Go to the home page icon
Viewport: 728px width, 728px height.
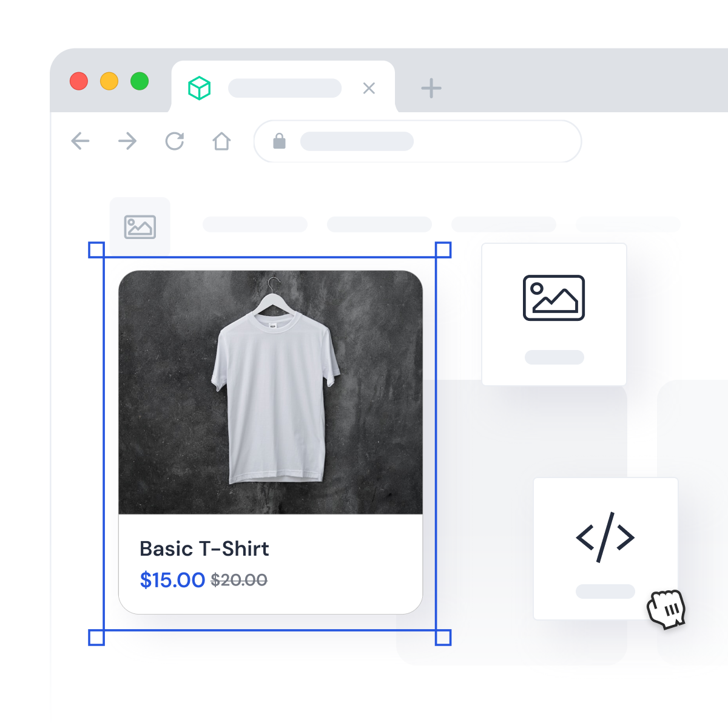(221, 141)
